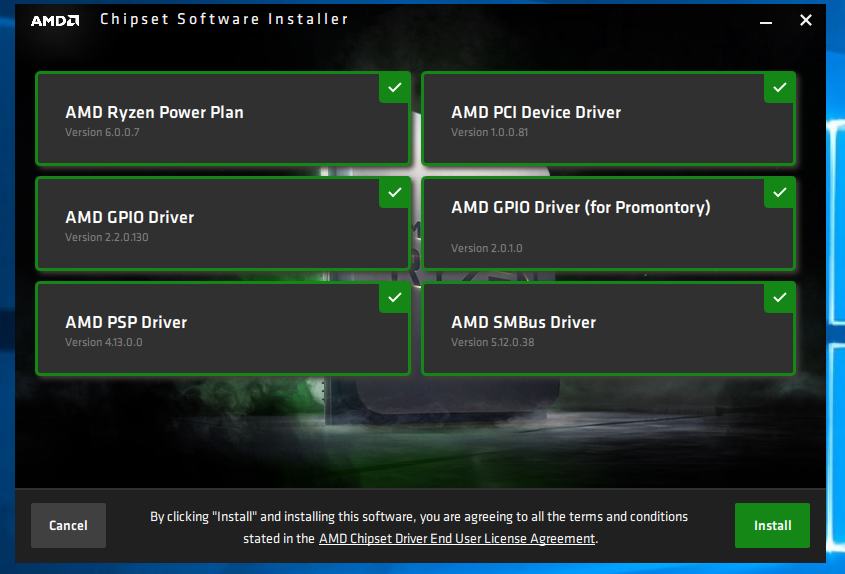This screenshot has height=574, width=845.
Task: Click the 'Chipset Software Installer' window title
Action: pyautogui.click(x=224, y=19)
